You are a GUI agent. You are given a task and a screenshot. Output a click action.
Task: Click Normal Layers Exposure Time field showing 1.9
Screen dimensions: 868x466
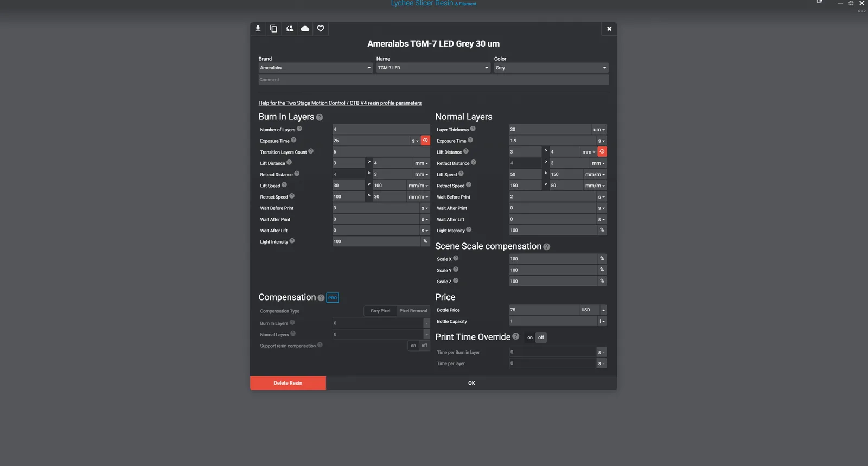coord(553,141)
